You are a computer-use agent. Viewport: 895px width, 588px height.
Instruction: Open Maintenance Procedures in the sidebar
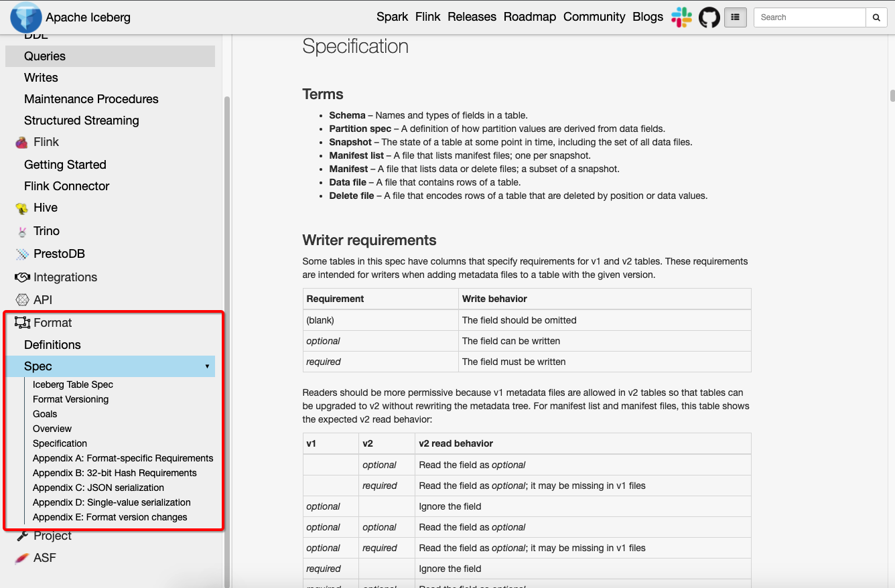[91, 99]
